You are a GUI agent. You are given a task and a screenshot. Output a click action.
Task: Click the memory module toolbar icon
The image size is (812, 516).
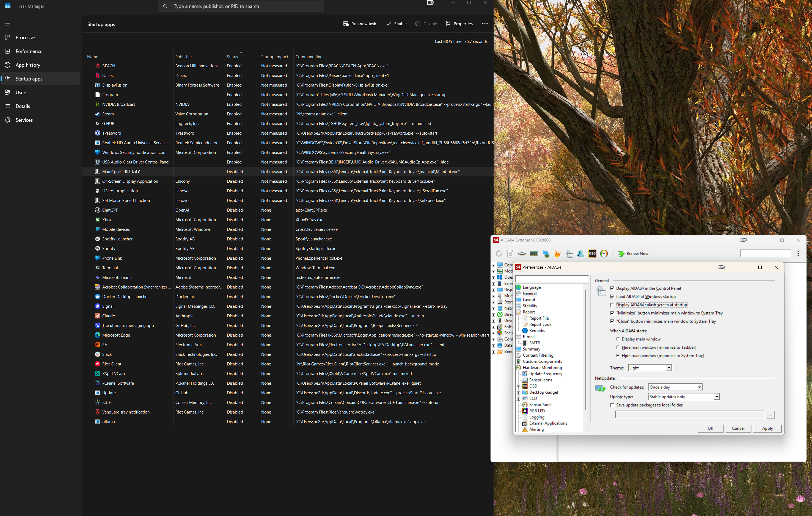point(534,253)
